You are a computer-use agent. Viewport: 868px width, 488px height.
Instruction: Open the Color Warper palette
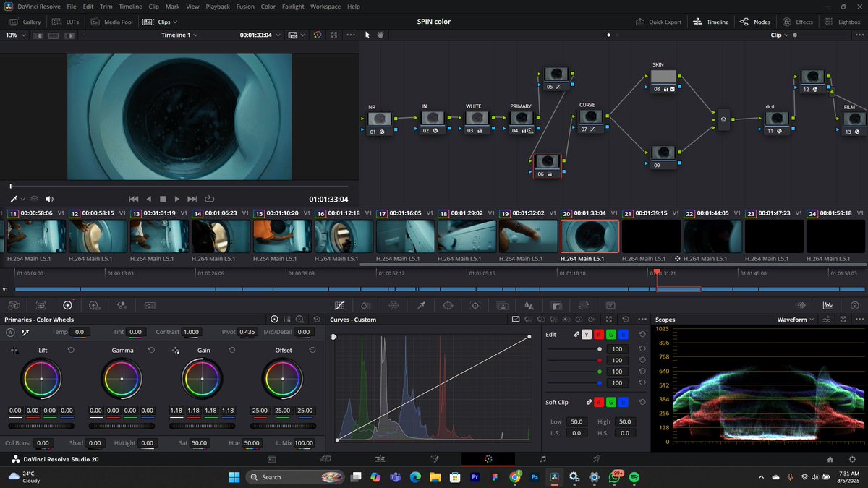(x=393, y=306)
